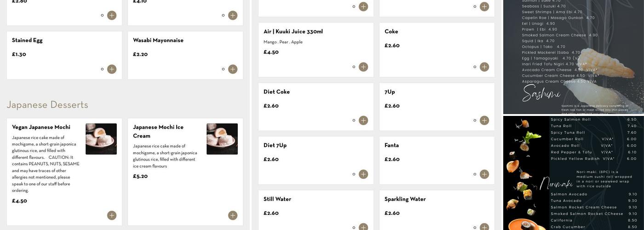Open Japanese Mochi Ice Cream product photo
The height and width of the screenshot is (230, 644).
[222, 139]
